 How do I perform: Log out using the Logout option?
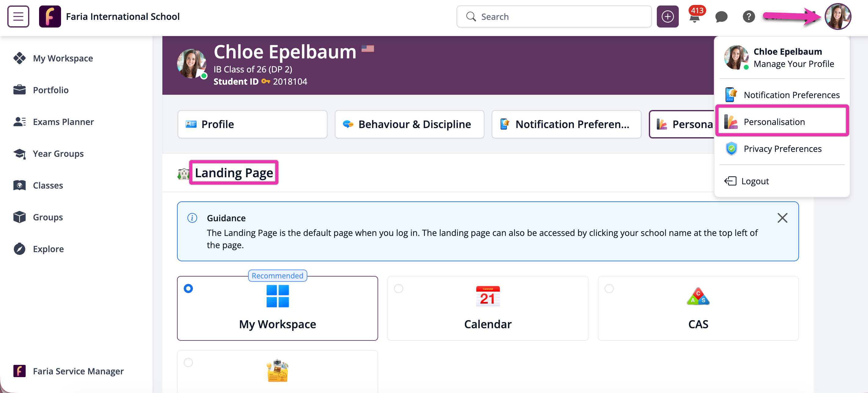[x=754, y=181]
